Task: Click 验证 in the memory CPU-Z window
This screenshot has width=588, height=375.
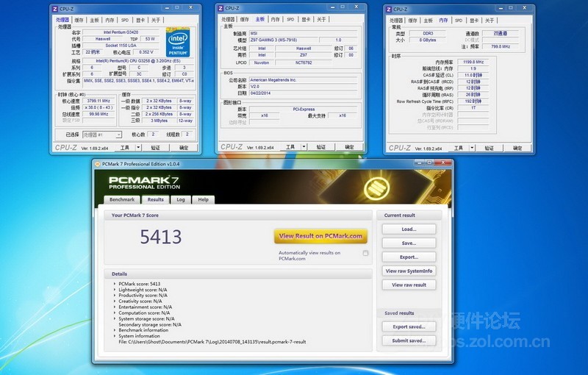Action: [490, 148]
